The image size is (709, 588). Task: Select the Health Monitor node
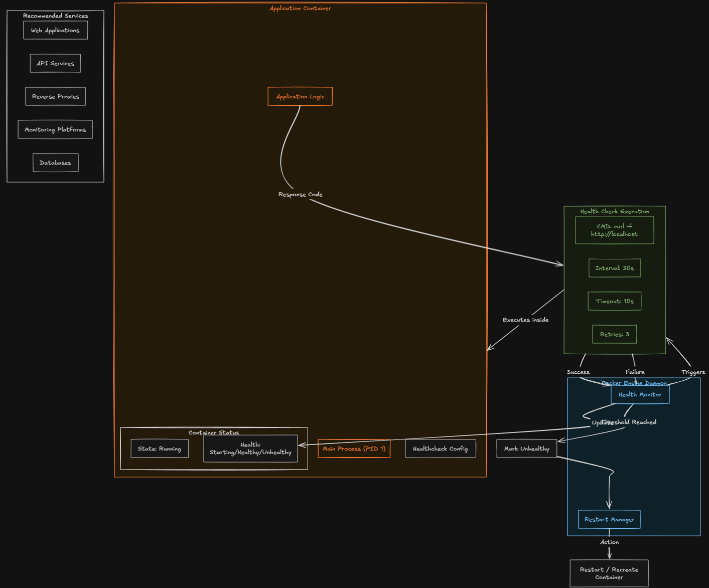(640, 395)
